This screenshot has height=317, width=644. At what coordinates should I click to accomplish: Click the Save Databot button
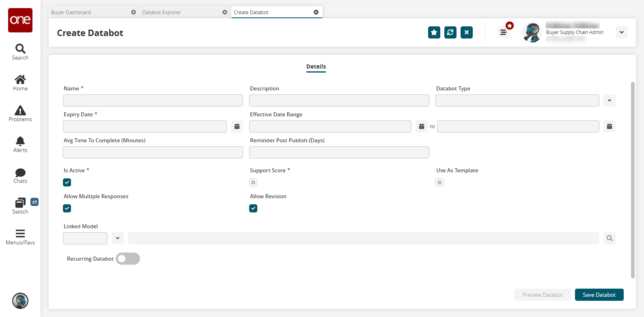(x=599, y=295)
